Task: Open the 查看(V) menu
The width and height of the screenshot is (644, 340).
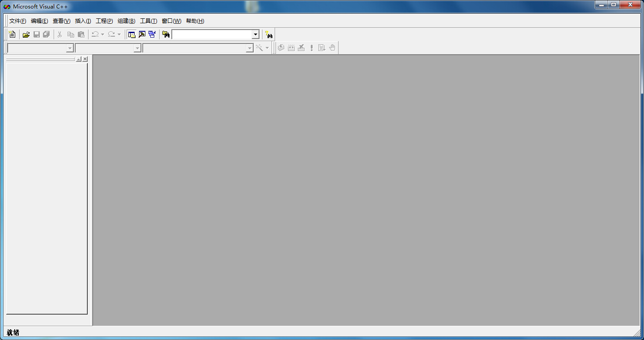Action: point(62,21)
